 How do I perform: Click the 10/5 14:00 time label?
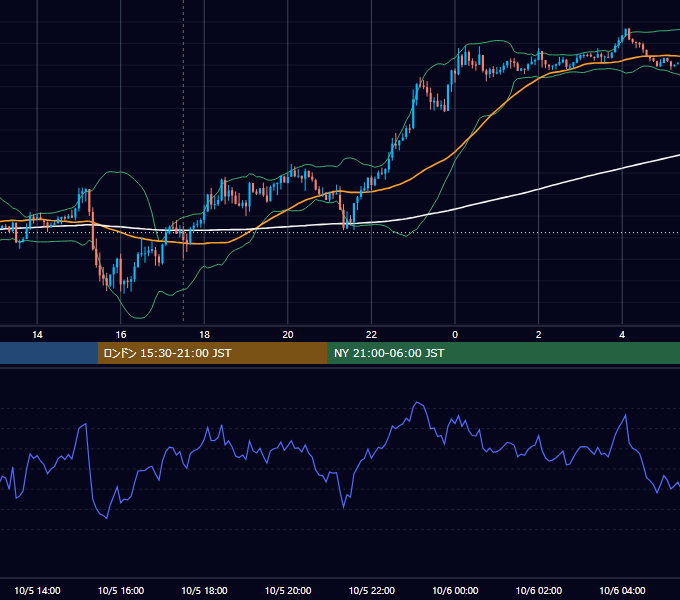(x=37, y=590)
